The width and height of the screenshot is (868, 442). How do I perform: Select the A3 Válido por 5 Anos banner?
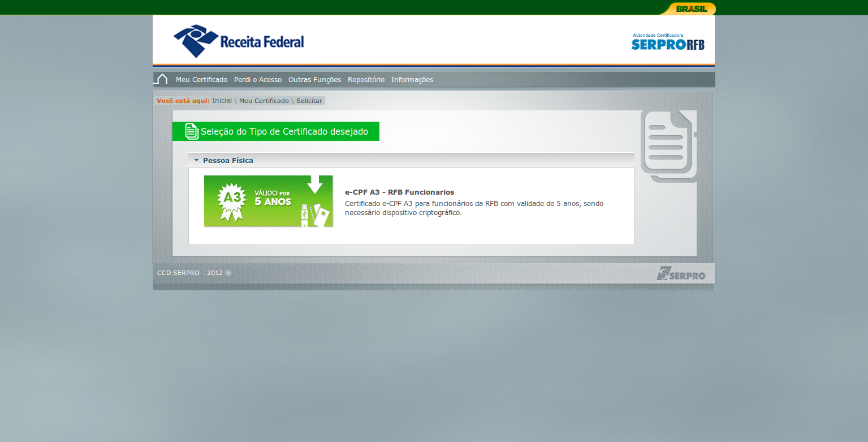[269, 201]
